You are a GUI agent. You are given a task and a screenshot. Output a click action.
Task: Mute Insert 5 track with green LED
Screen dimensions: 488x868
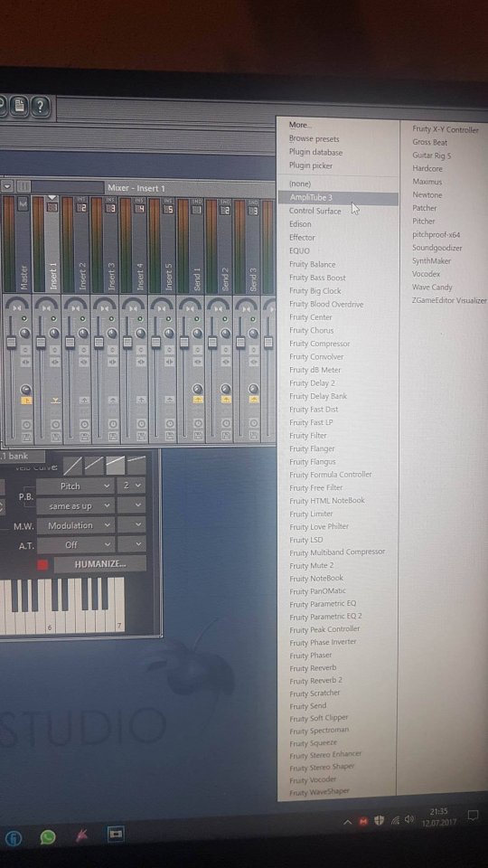(x=169, y=319)
